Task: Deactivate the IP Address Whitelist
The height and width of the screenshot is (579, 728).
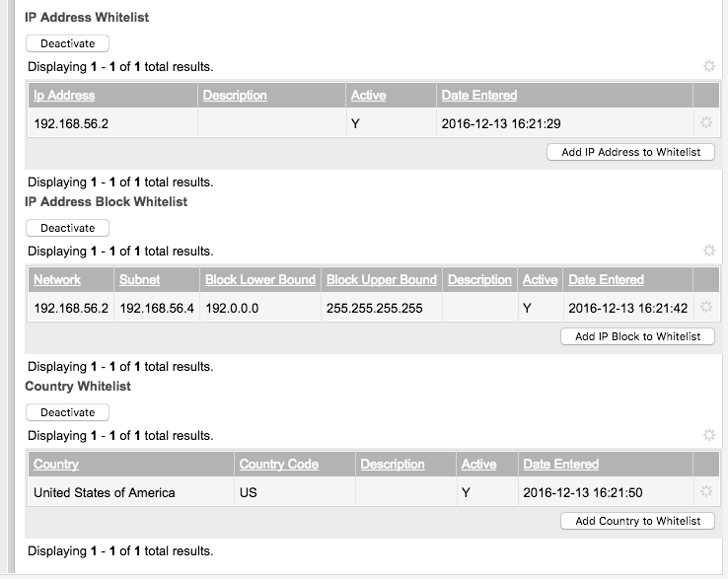Action: click(67, 43)
